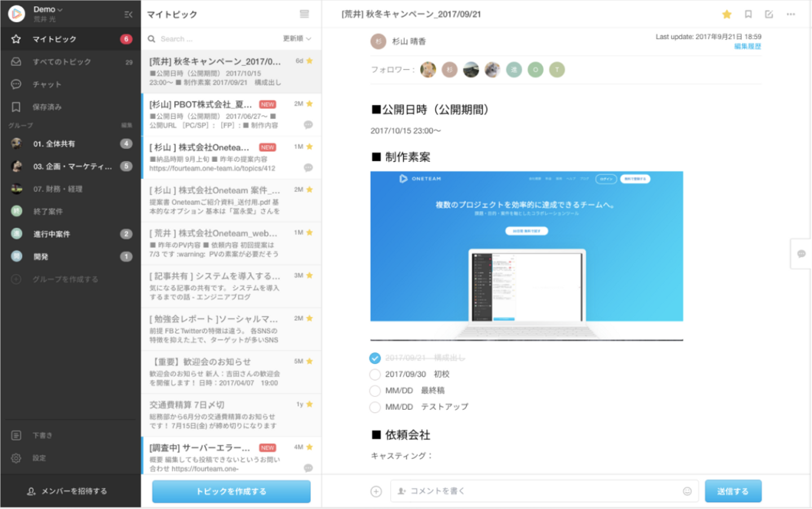Screen dimensions: 812x509
Task: Click the last green follower avatar
Action: pyautogui.click(x=557, y=69)
